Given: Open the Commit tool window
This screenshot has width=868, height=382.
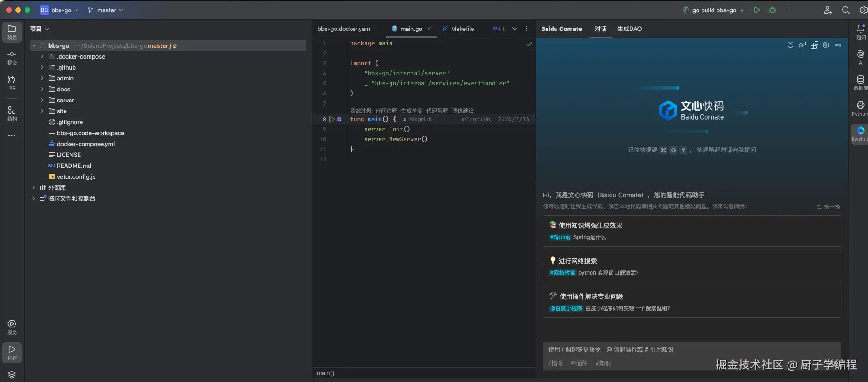Looking at the screenshot, I should coord(12,58).
